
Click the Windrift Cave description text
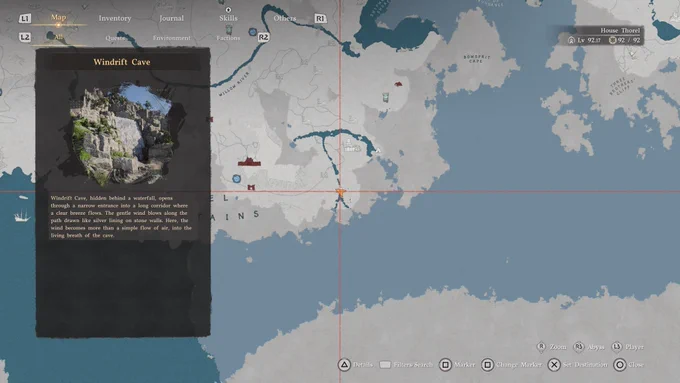click(x=121, y=216)
